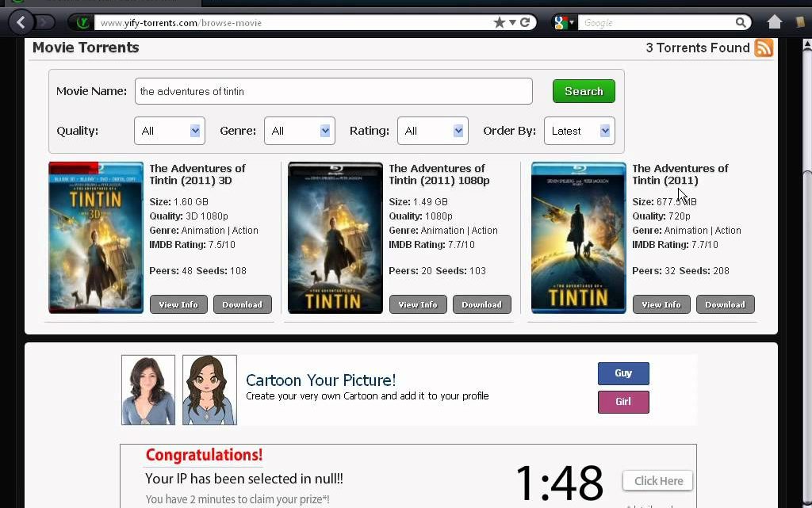Click the blue Guy button in ad
Viewport: 812px width, 508px height.
[x=623, y=373]
